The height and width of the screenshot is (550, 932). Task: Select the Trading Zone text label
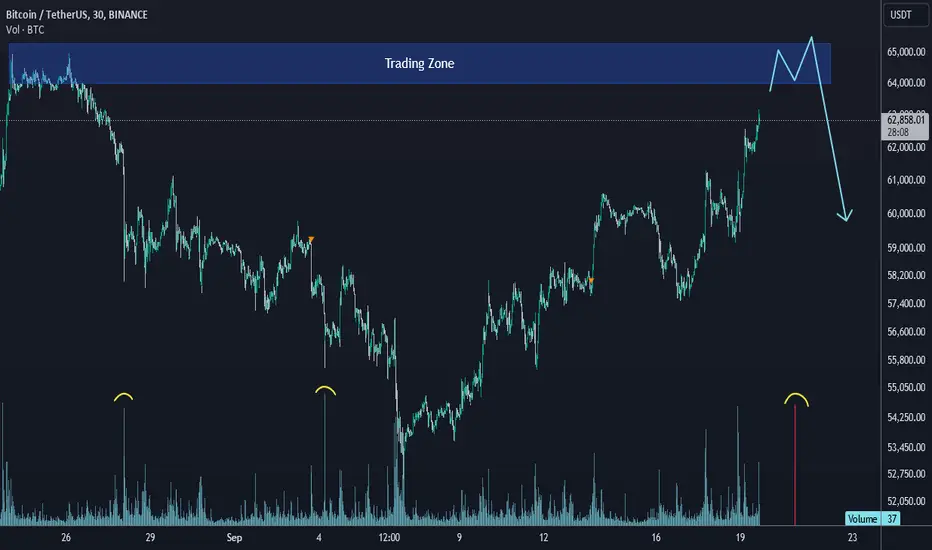click(419, 64)
